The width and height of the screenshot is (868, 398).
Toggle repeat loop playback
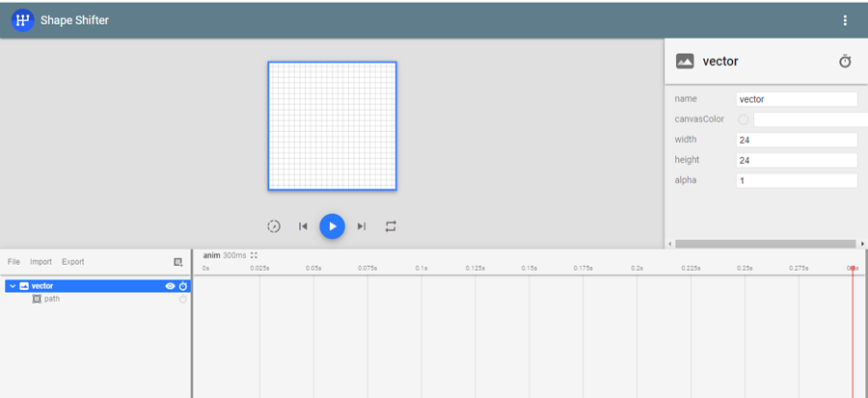point(391,226)
